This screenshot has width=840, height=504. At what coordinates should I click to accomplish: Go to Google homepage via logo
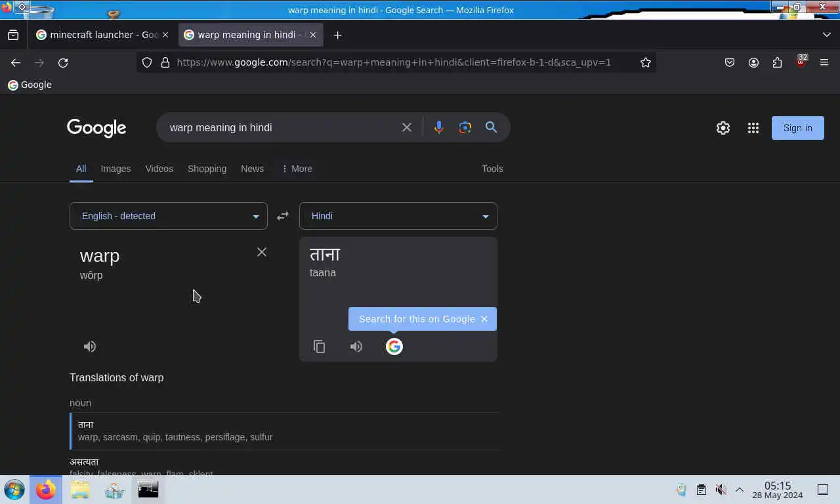[x=96, y=128]
